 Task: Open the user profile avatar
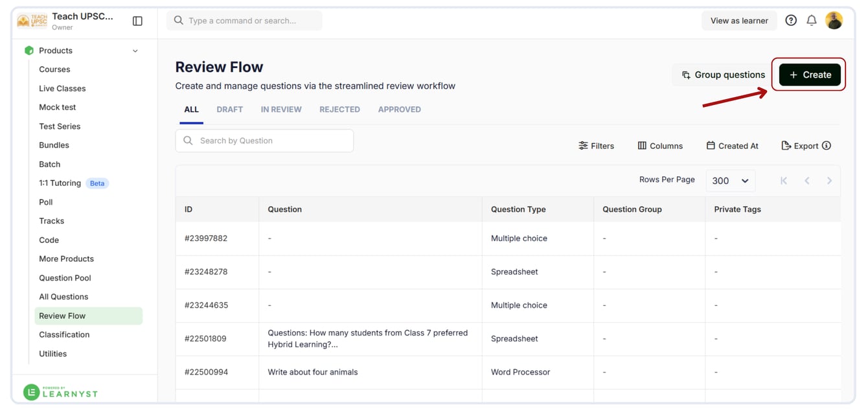click(x=834, y=21)
